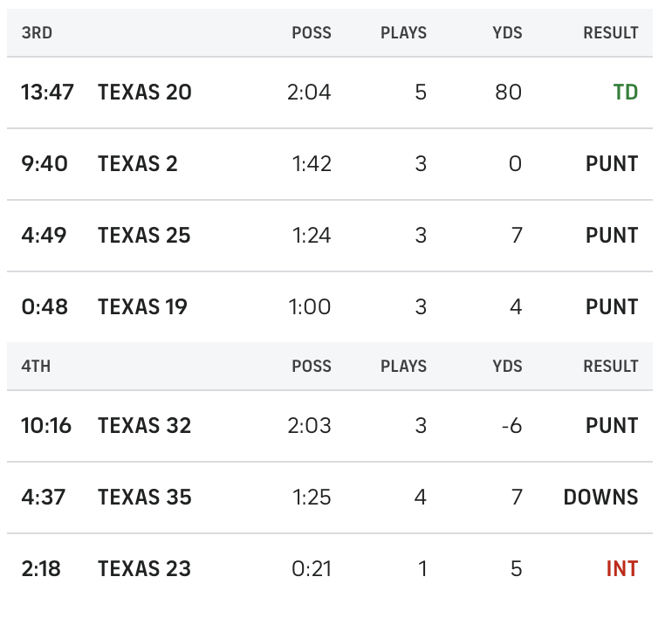Screen dimensions: 672x618
Task: Click POSS header in 3RD quarter section
Action: click(312, 33)
